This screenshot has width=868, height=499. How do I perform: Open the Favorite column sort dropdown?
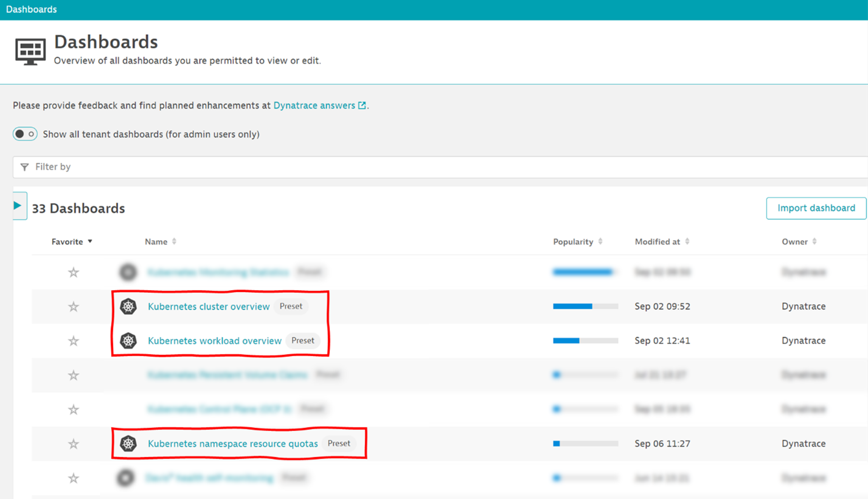pos(91,241)
